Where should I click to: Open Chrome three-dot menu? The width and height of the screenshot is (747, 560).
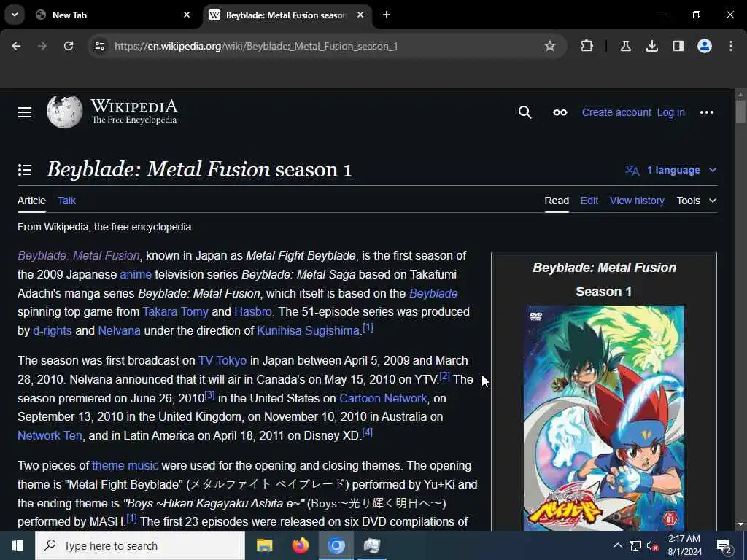(x=731, y=46)
